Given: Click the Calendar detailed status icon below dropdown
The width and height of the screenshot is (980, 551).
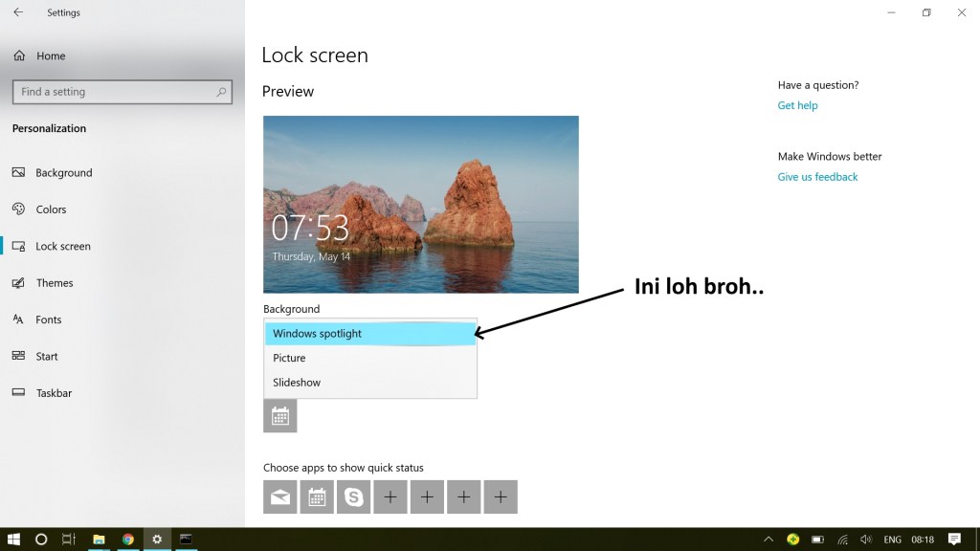Looking at the screenshot, I should [280, 416].
